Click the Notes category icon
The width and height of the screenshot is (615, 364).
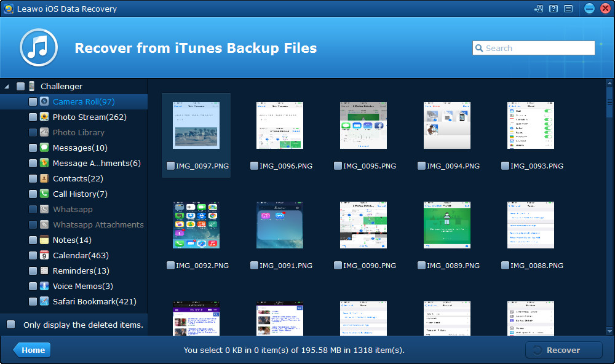pyautogui.click(x=44, y=240)
